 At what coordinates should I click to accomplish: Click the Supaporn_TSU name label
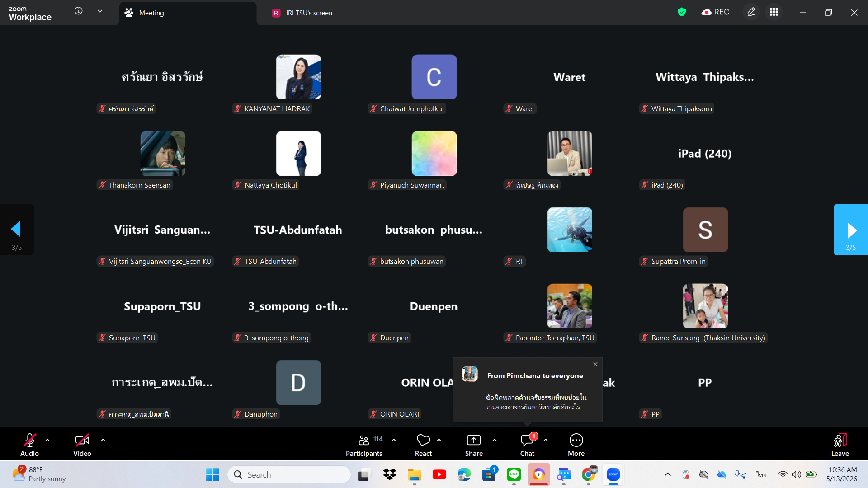tap(127, 338)
